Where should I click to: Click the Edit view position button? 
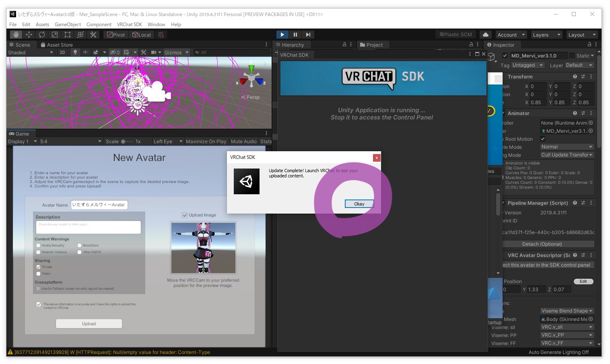[583, 281]
